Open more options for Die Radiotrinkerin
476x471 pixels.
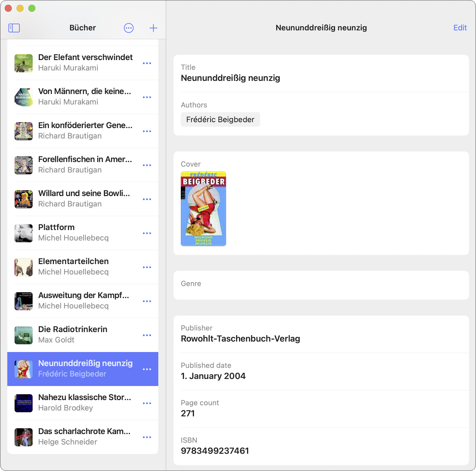[147, 335]
